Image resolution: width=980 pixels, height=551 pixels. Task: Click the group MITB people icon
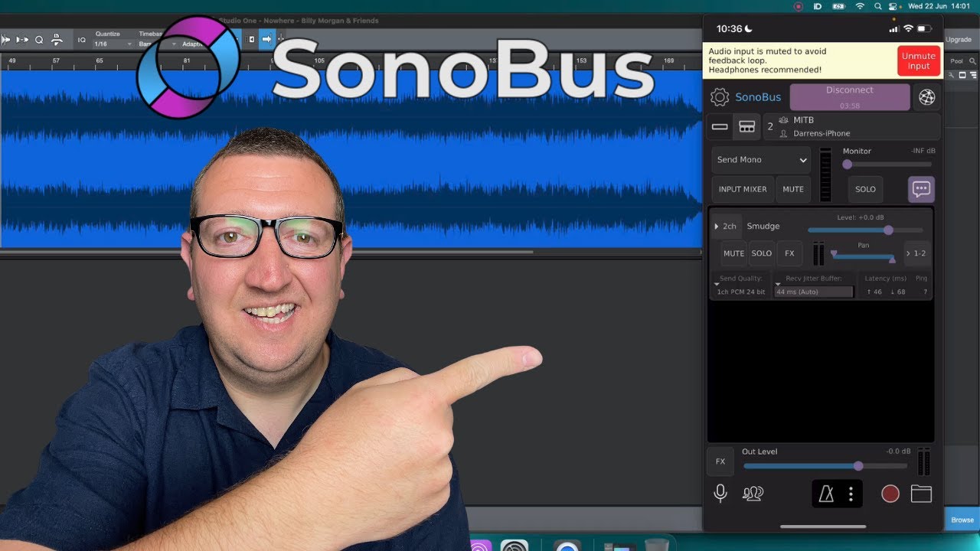(x=783, y=120)
